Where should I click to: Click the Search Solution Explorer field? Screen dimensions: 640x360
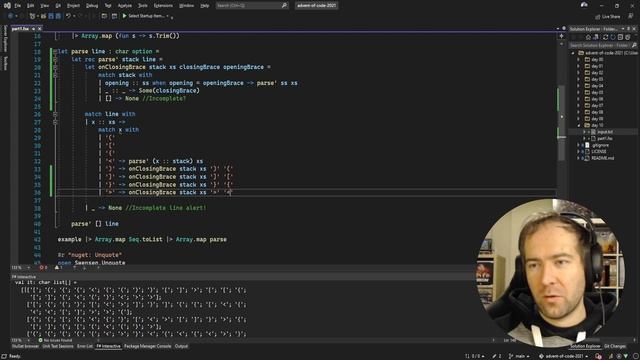click(x=602, y=45)
